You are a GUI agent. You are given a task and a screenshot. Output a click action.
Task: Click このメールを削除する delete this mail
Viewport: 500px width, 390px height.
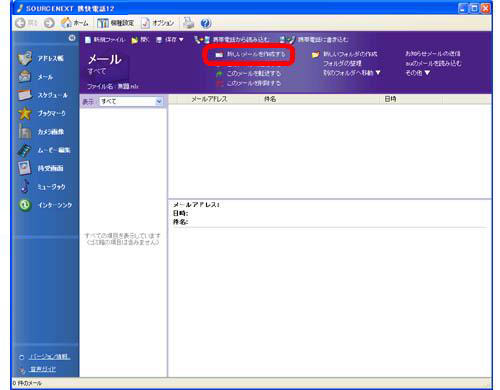(248, 83)
